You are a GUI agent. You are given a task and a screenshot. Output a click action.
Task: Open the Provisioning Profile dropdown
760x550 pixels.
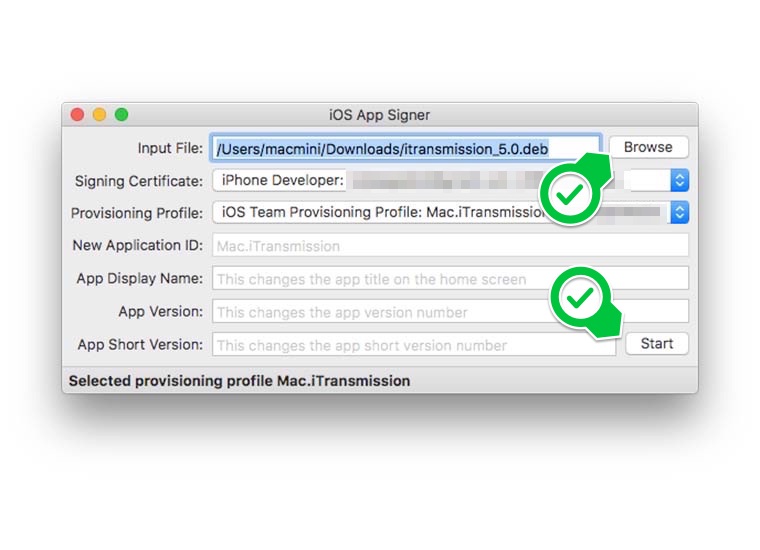450,212
